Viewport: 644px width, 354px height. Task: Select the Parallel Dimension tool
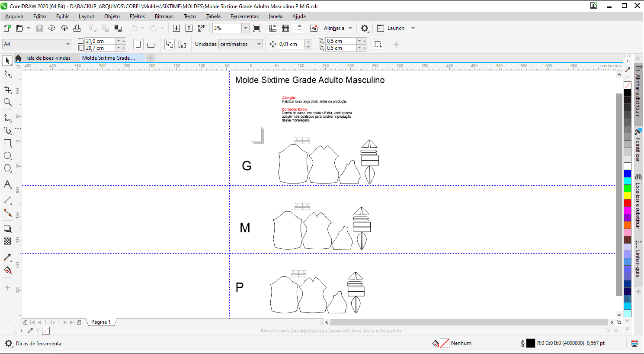coord(7,200)
